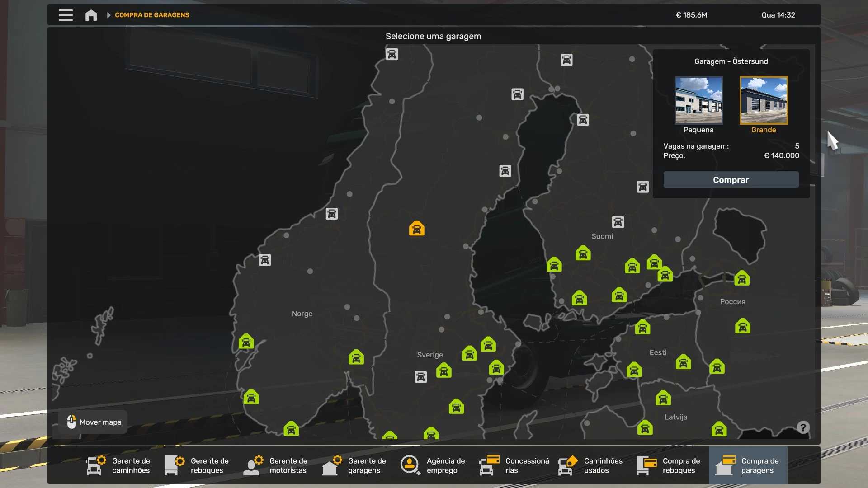Switch to Gerente de motoristas
The image size is (868, 488).
coord(276,465)
